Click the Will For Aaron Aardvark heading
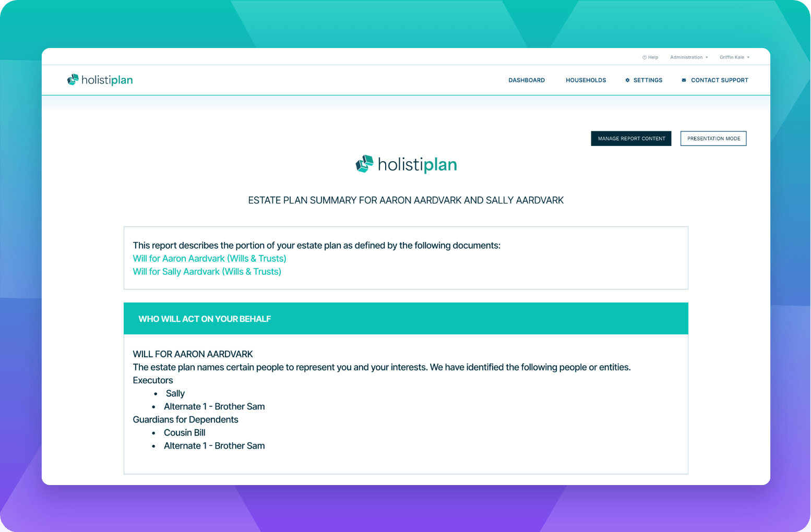The width and height of the screenshot is (811, 532). [x=193, y=354]
